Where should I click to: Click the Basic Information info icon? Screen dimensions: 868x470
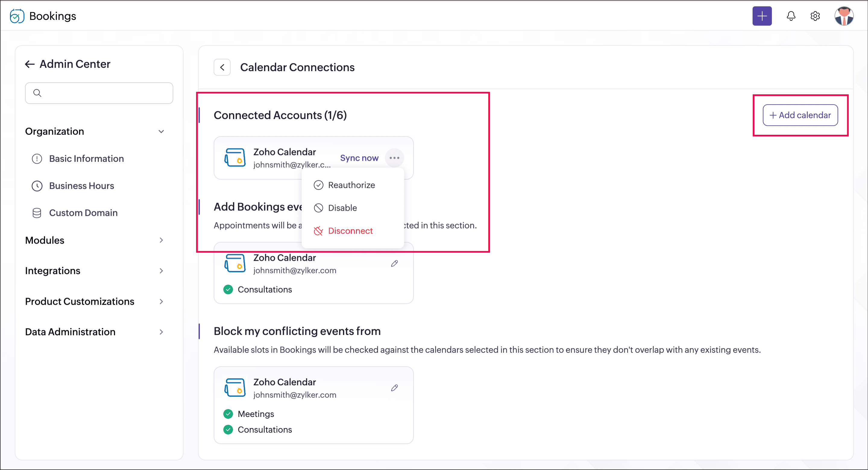[x=37, y=159]
